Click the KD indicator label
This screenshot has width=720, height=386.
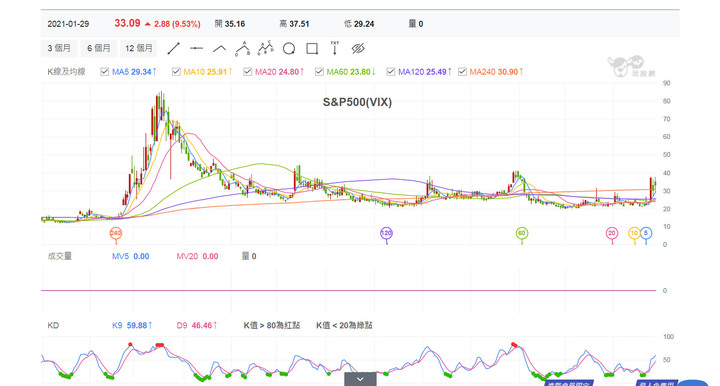(x=53, y=325)
